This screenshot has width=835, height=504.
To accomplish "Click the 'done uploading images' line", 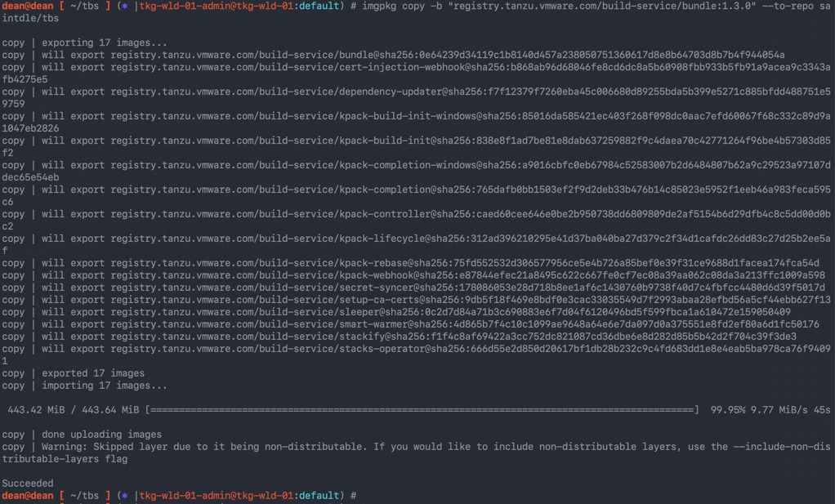I will click(x=82, y=435).
